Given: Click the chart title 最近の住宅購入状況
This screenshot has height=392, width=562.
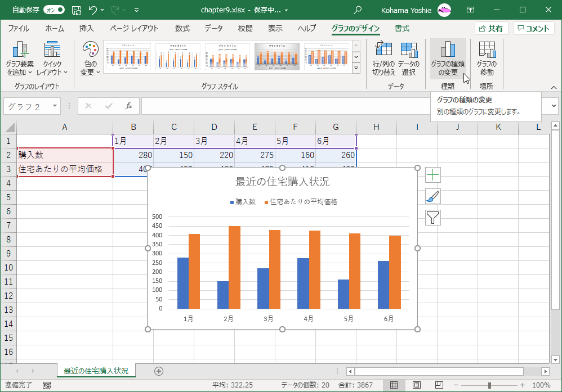Looking at the screenshot, I should (283, 182).
